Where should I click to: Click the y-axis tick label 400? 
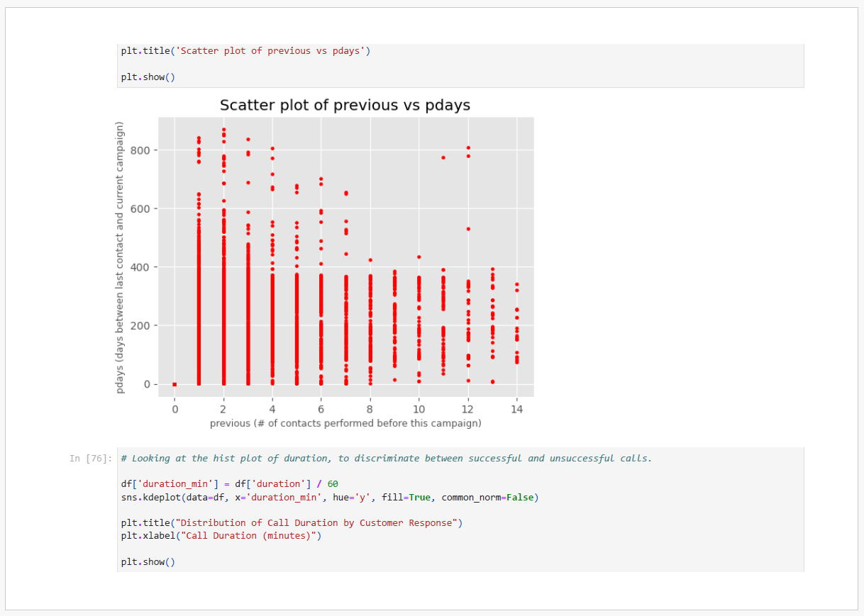pos(139,267)
